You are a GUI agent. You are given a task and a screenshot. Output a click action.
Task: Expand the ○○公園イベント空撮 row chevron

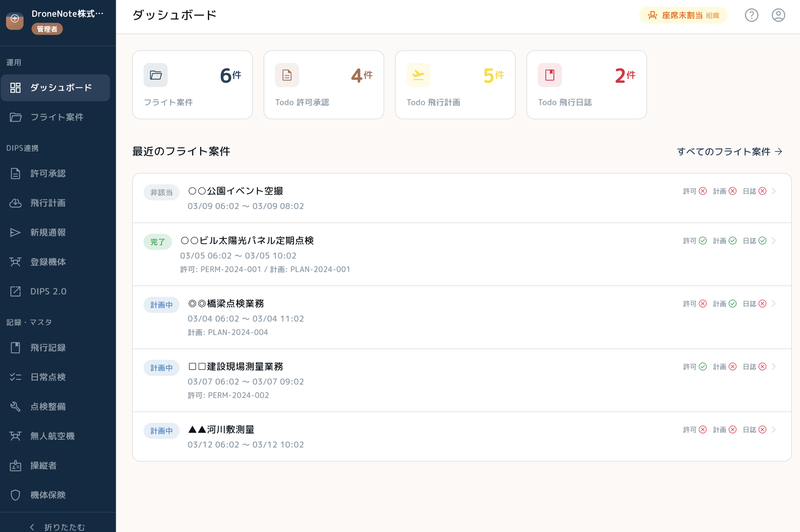(774, 191)
